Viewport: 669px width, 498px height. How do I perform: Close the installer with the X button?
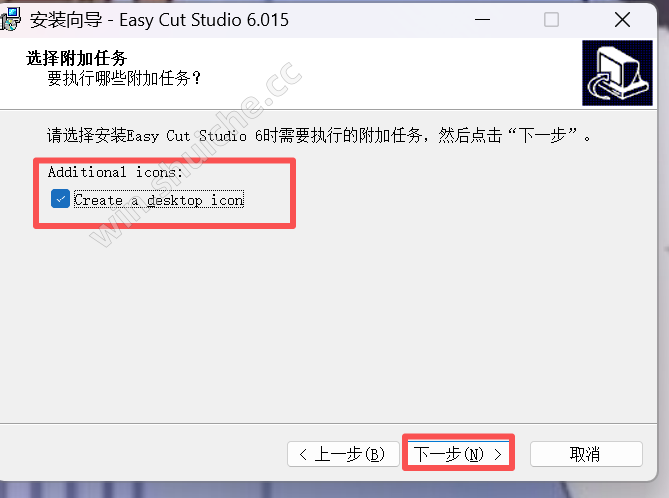coord(622,20)
